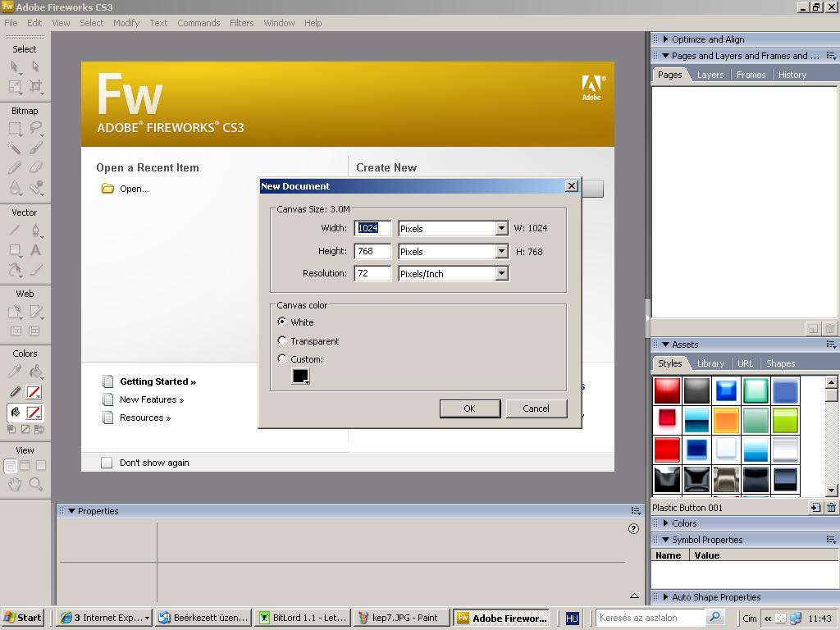This screenshot has height=630, width=840.
Task: Select the Magic Wand tool
Action: (15, 148)
